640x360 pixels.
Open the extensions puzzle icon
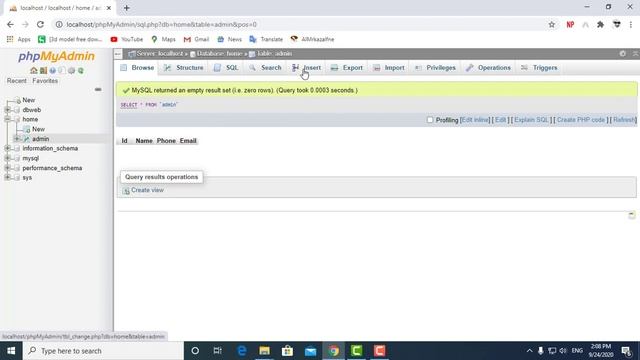point(600,24)
